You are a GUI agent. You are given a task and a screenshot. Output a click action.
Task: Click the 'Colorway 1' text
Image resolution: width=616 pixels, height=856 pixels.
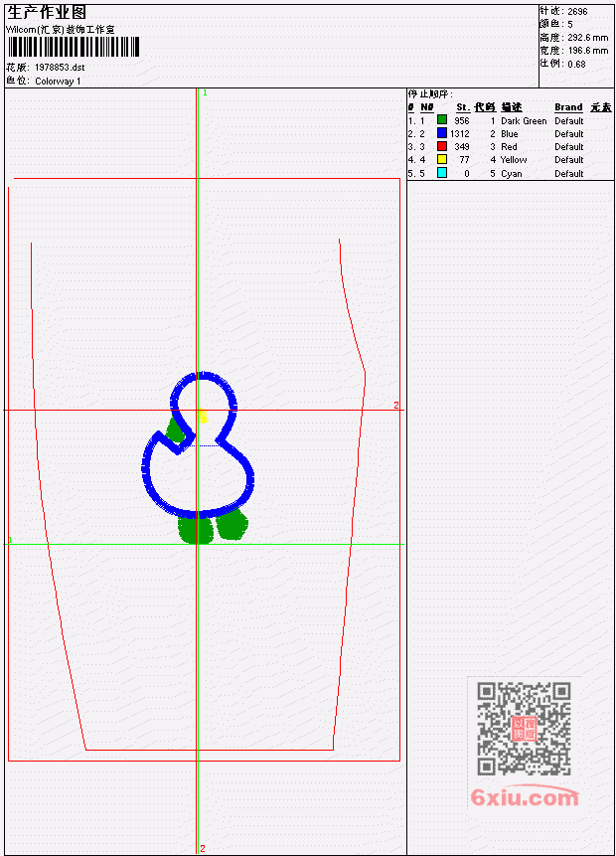58,81
